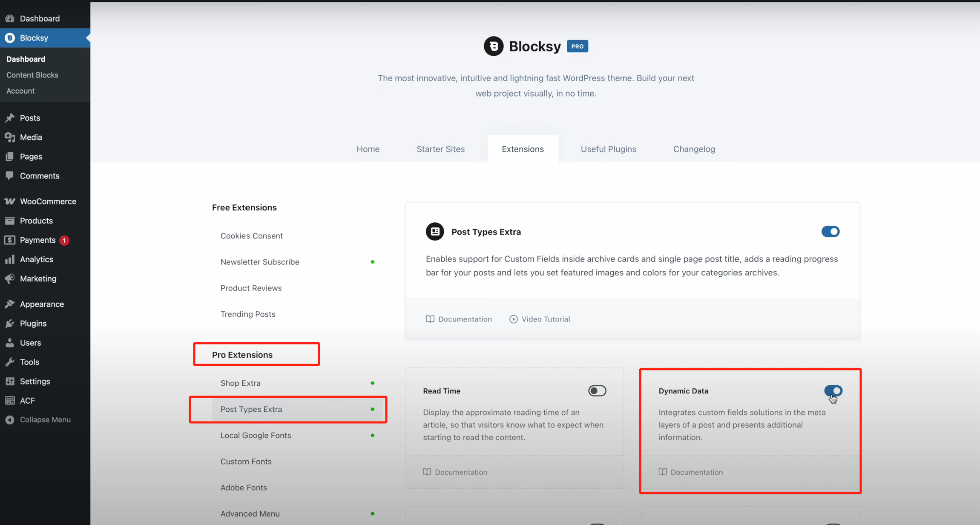Click the Comments bubble icon

click(10, 175)
